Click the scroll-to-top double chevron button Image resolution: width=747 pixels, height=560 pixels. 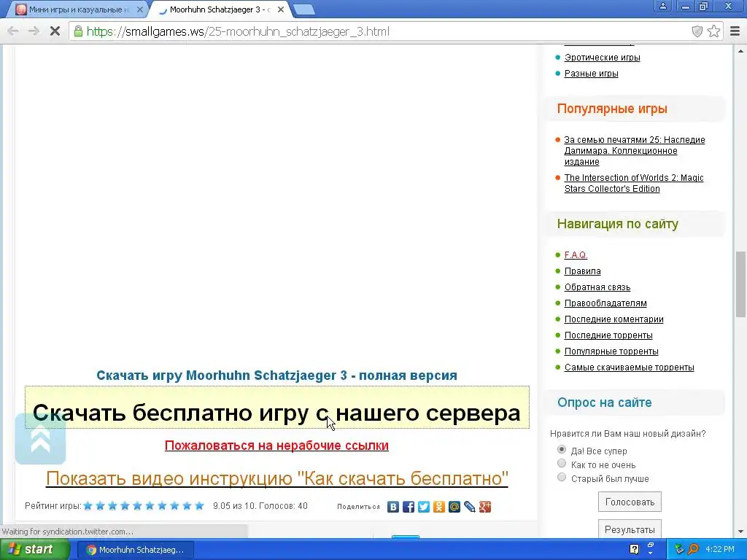(x=41, y=438)
